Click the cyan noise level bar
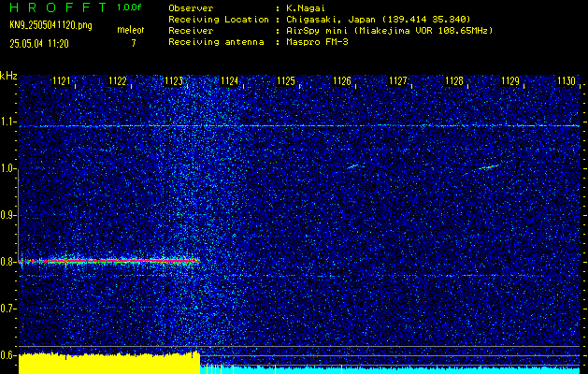This screenshot has width=588, height=374. tap(390, 370)
